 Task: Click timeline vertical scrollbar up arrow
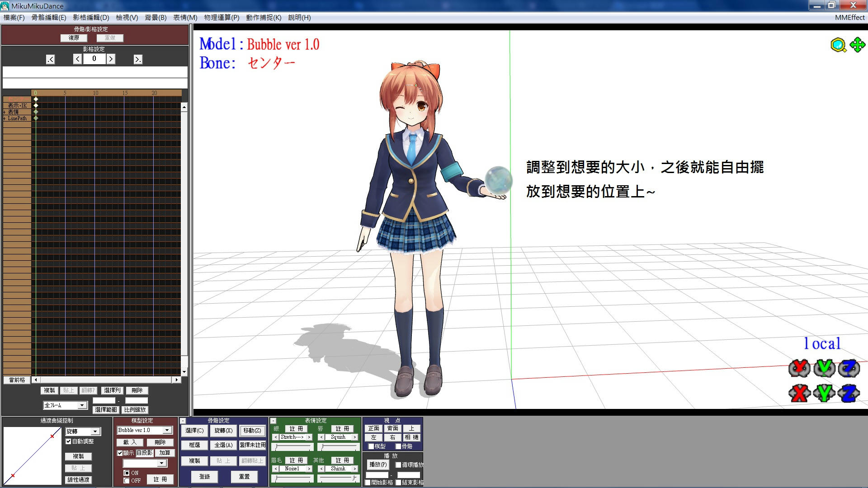(x=184, y=108)
